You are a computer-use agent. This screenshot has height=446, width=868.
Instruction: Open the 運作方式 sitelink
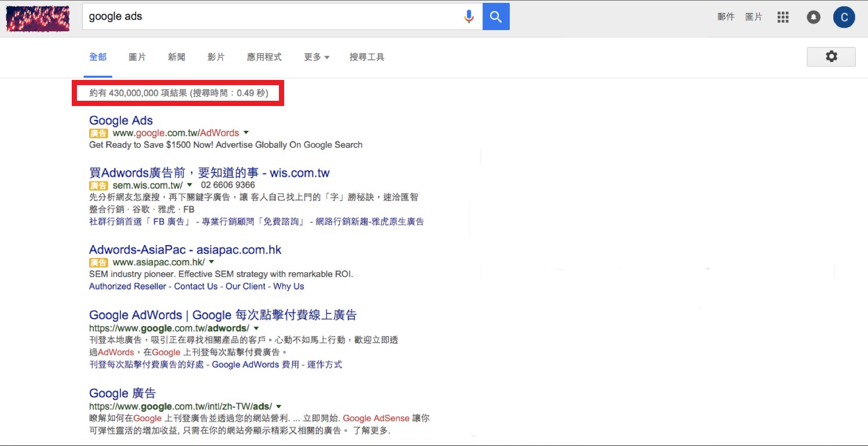click(x=325, y=364)
